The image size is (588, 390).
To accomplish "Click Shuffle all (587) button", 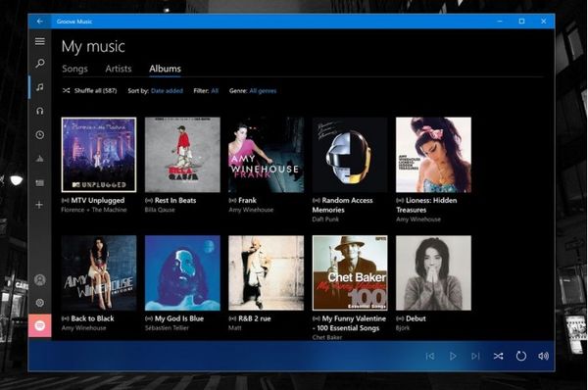I will tap(90, 91).
